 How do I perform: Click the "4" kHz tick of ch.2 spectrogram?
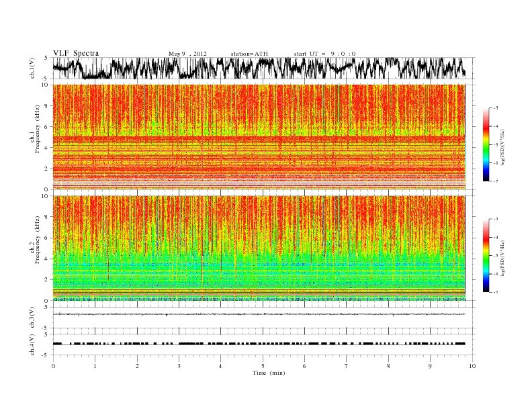click(46, 259)
